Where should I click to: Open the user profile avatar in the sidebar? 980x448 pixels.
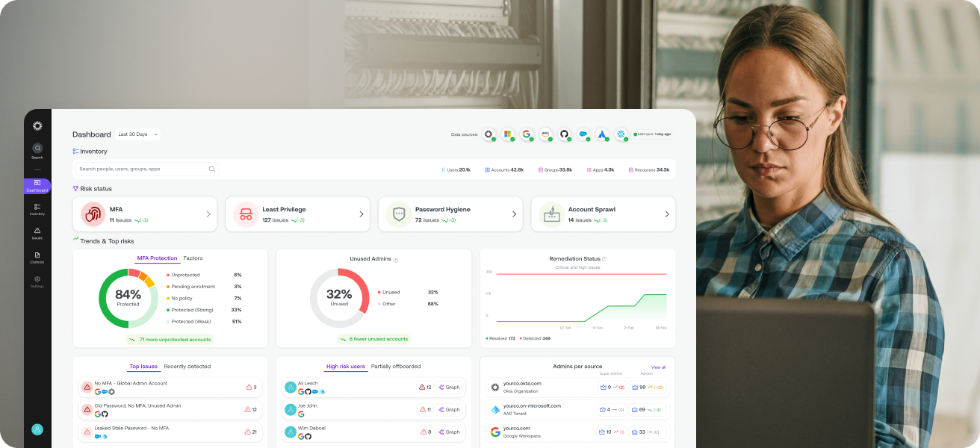[37, 429]
